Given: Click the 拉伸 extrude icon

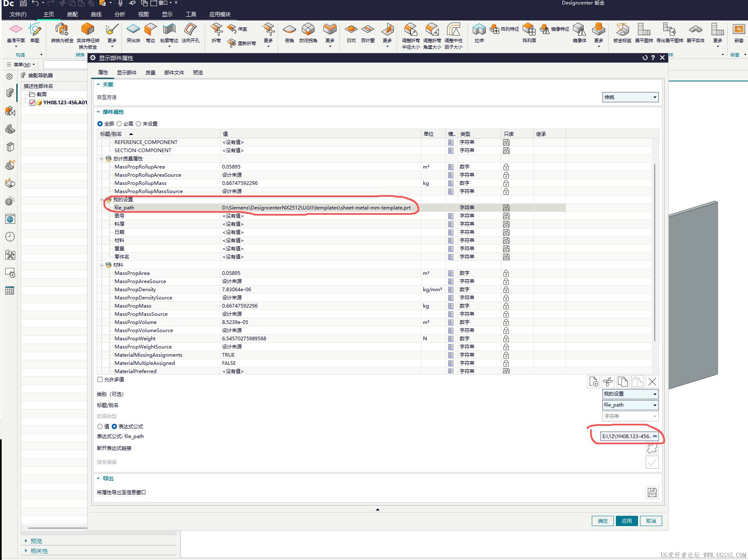Looking at the screenshot, I should click(x=479, y=33).
